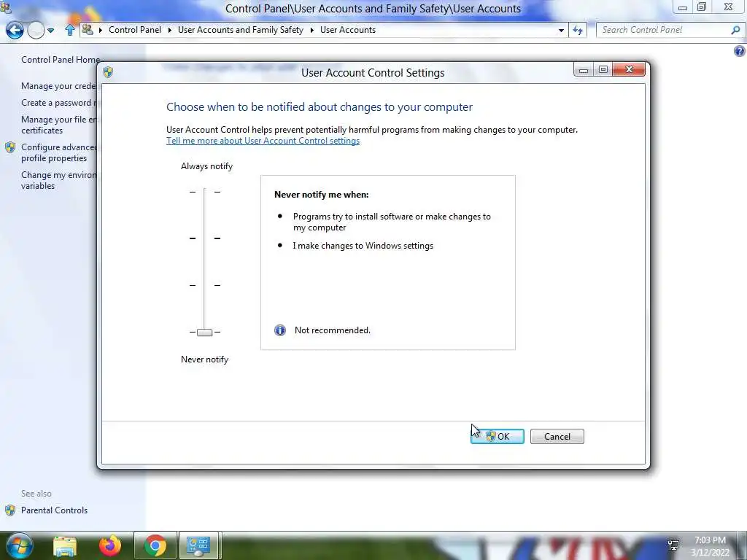The height and width of the screenshot is (560, 747).
Task: Open recent pages dropdown next to forward button
Action: click(x=50, y=31)
